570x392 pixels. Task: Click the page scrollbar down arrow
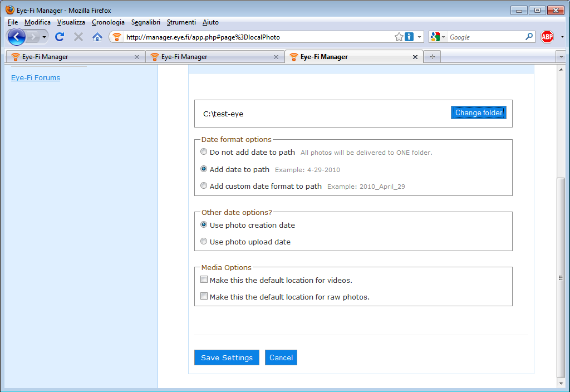(561, 383)
